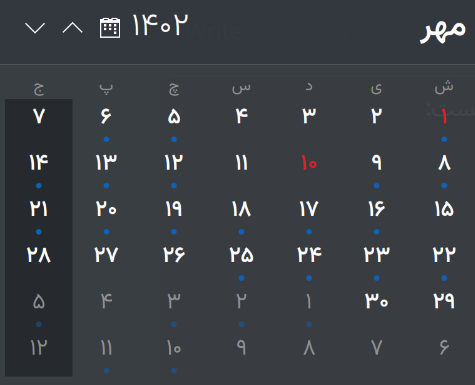Viewport: 475px width, 385px height.
Task: Select day ۱۴ in Friday column
Action: pos(39,163)
